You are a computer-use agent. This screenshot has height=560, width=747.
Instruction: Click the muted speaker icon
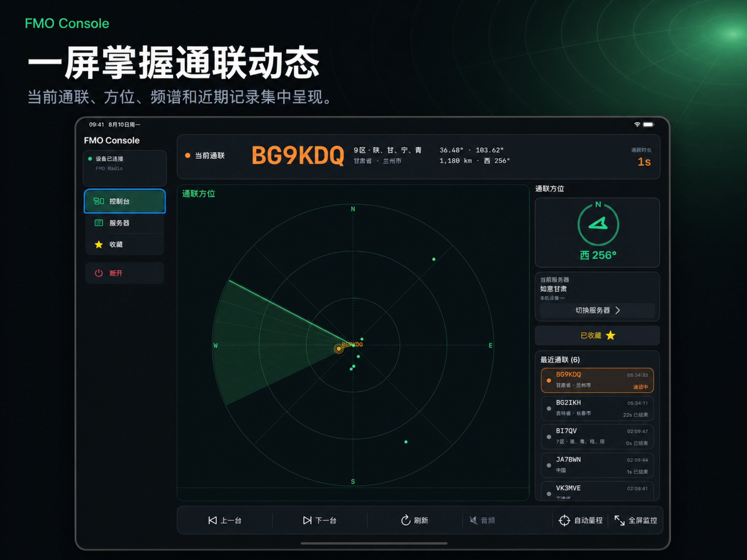click(473, 520)
